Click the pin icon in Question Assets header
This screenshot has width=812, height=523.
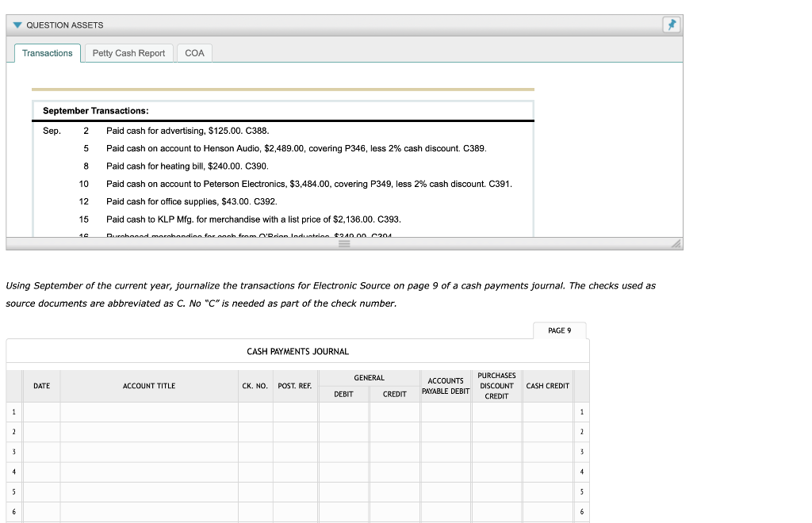pos(672,25)
